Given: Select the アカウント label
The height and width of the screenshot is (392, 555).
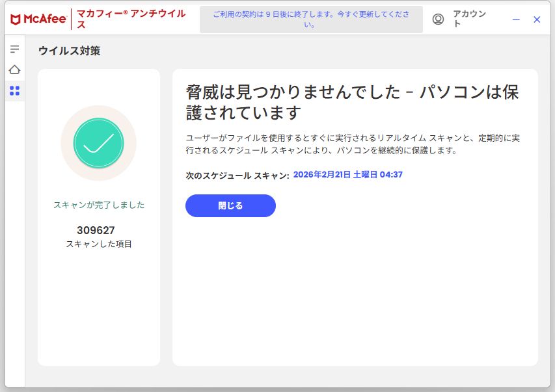Looking at the screenshot, I should pos(469,20).
